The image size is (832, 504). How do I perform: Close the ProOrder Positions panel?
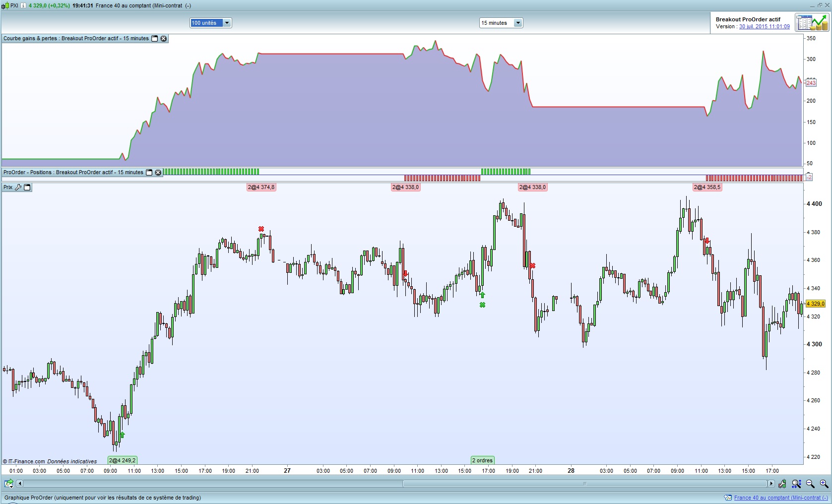[x=158, y=173]
